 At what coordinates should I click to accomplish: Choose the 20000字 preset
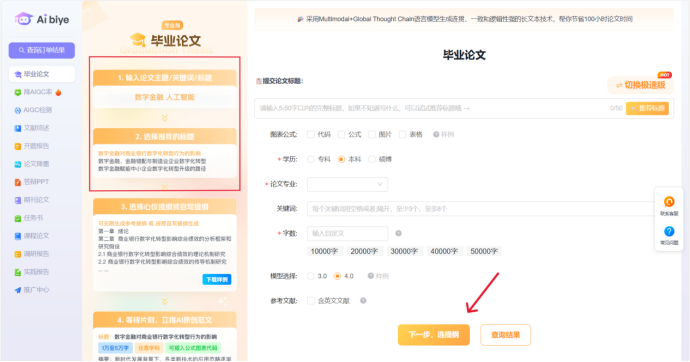coord(364,251)
